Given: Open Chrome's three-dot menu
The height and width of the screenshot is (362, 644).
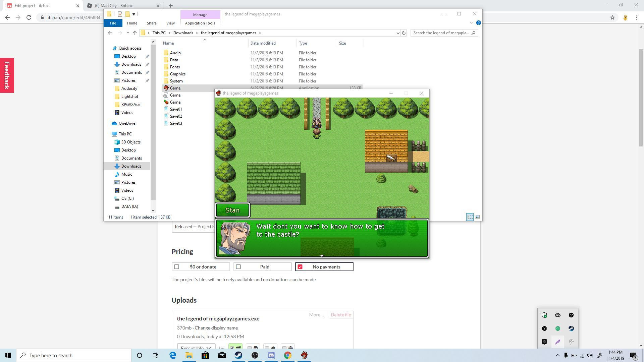Looking at the screenshot, I should coord(637,17).
